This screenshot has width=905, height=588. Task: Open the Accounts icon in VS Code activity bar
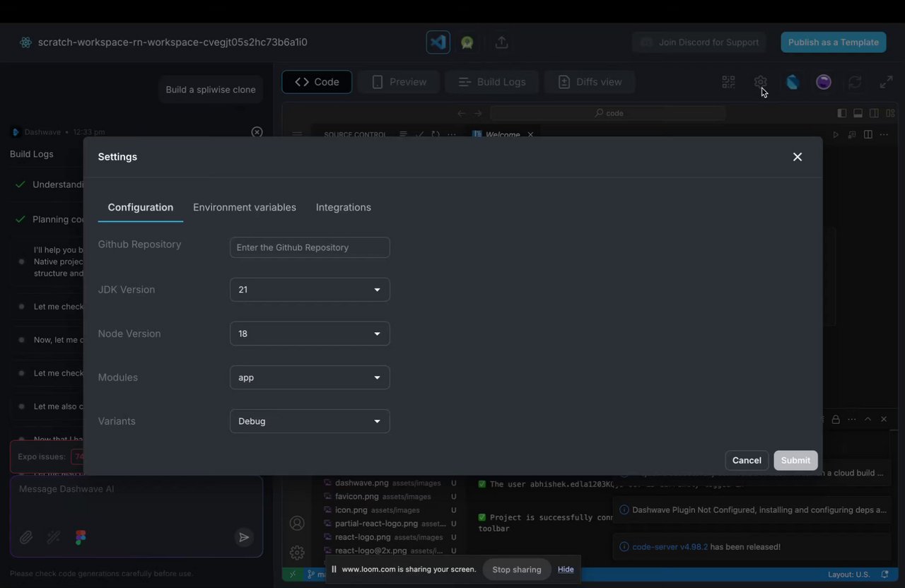click(297, 523)
